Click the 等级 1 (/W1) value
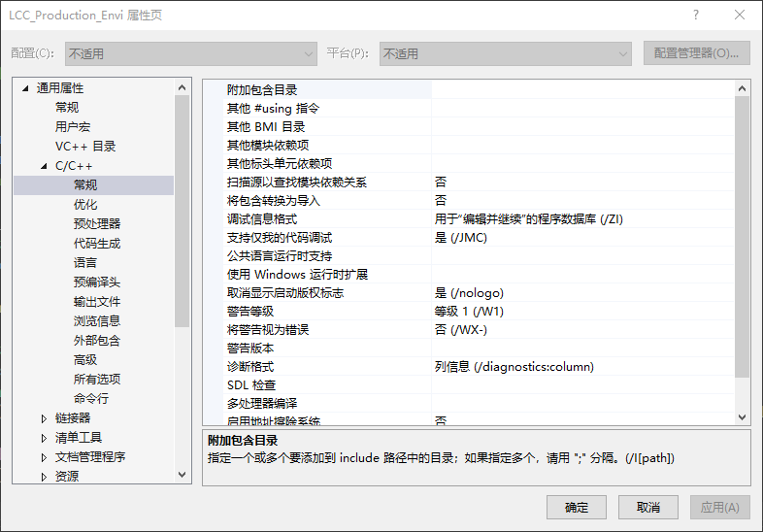Screen dimensions: 763x532 pyautogui.click(x=469, y=312)
